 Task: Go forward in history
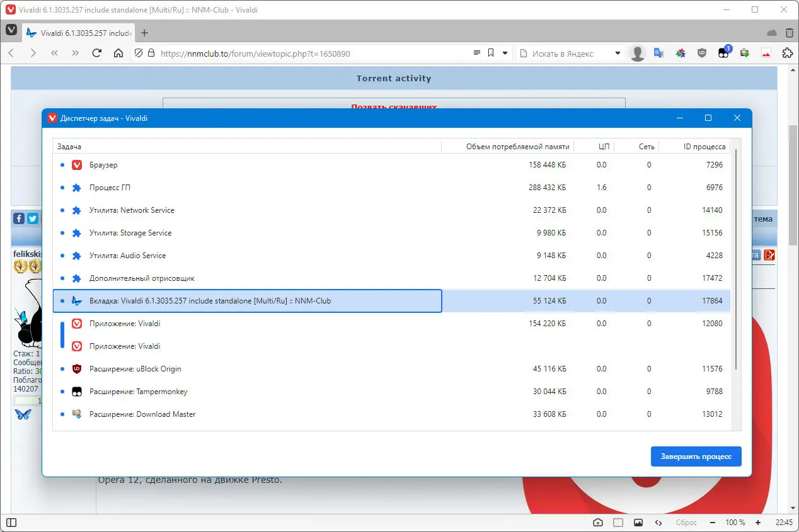[33, 54]
